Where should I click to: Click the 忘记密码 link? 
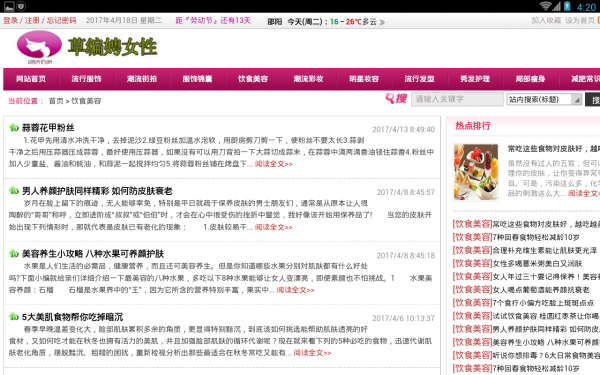click(x=61, y=21)
